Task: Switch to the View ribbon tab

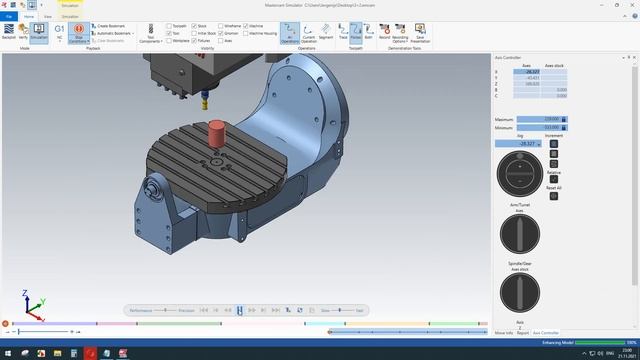Action: pyautogui.click(x=48, y=17)
